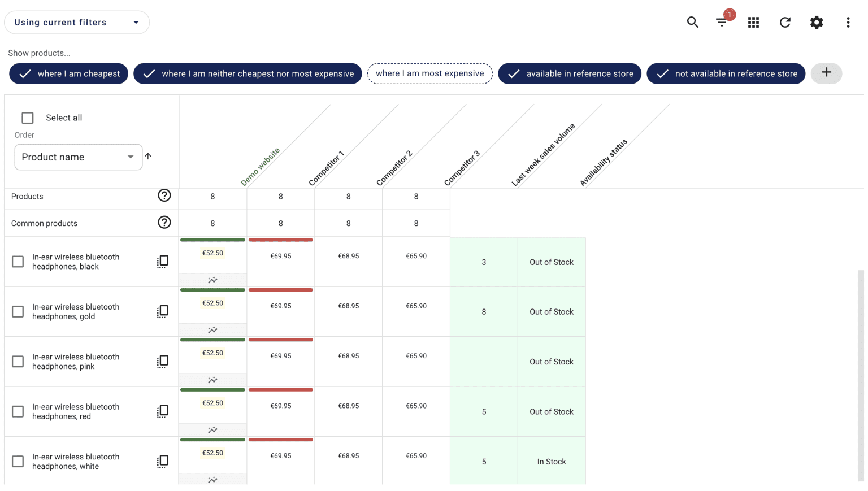Toggle 'where I am cheapest' filter chip
This screenshot has height=491, width=868.
pyautogui.click(x=69, y=73)
